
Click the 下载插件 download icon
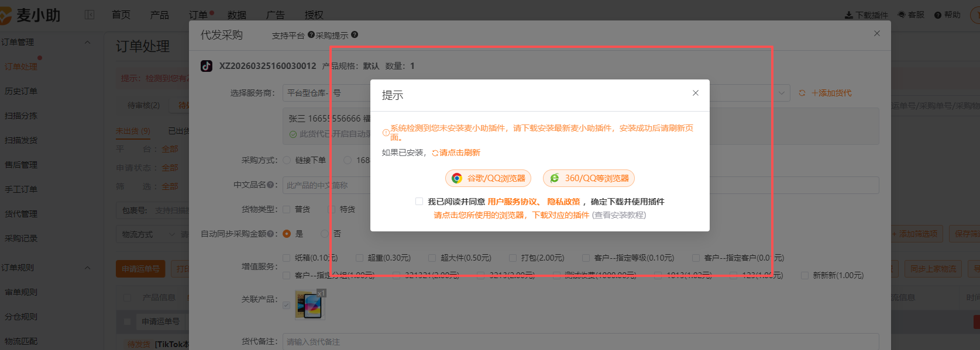pyautogui.click(x=848, y=15)
